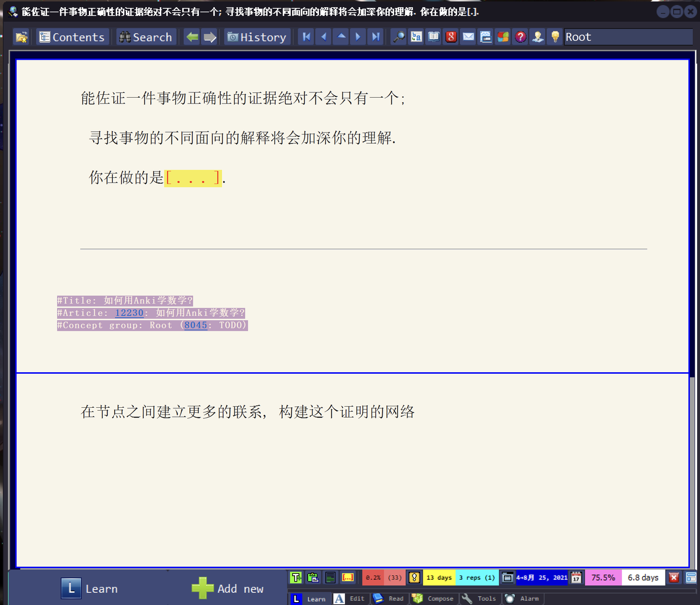Open help with the question mark icon
700x605 pixels.
pos(521,37)
